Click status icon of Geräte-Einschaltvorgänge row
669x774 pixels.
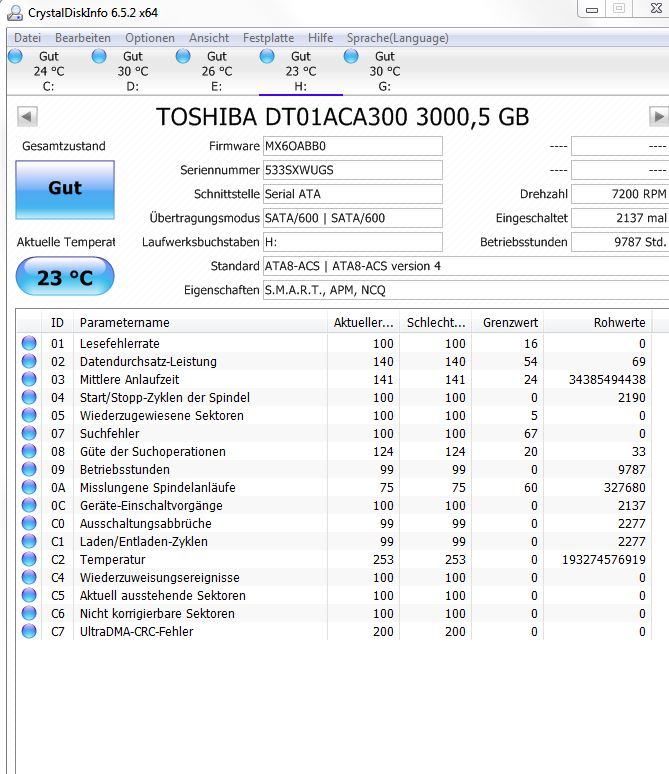[29, 505]
